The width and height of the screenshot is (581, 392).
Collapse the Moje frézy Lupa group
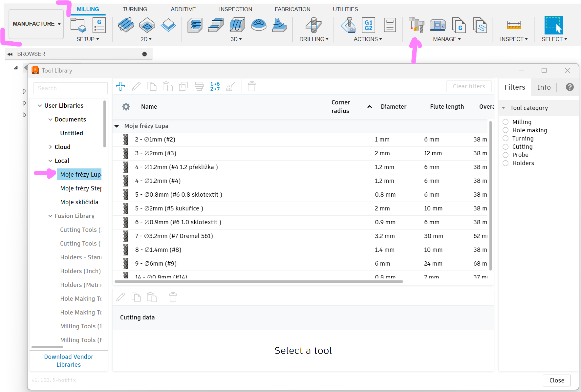pyautogui.click(x=117, y=126)
